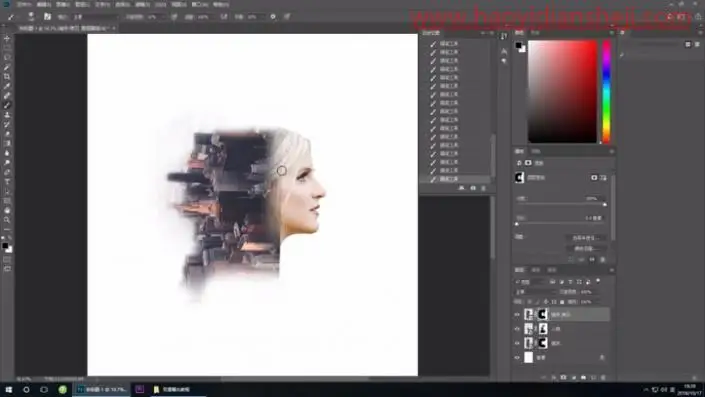Click the smoothing options gear icon
705x397 pixels.
click(x=273, y=17)
